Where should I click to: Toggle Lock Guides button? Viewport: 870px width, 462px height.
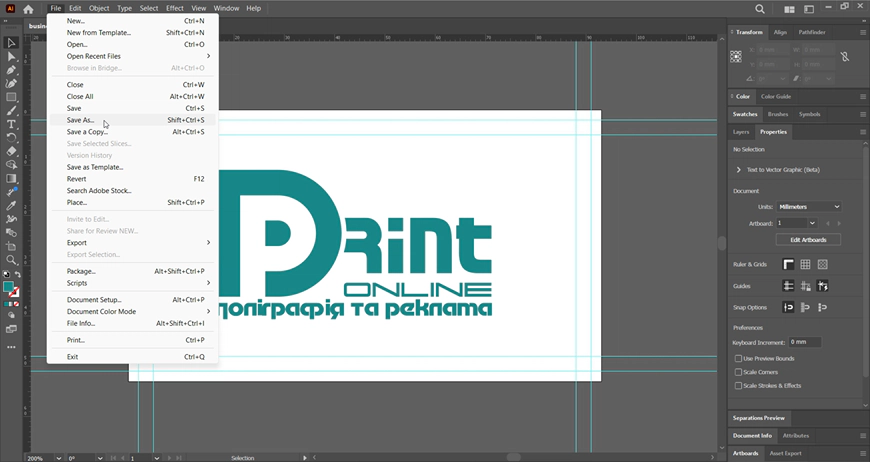point(805,286)
